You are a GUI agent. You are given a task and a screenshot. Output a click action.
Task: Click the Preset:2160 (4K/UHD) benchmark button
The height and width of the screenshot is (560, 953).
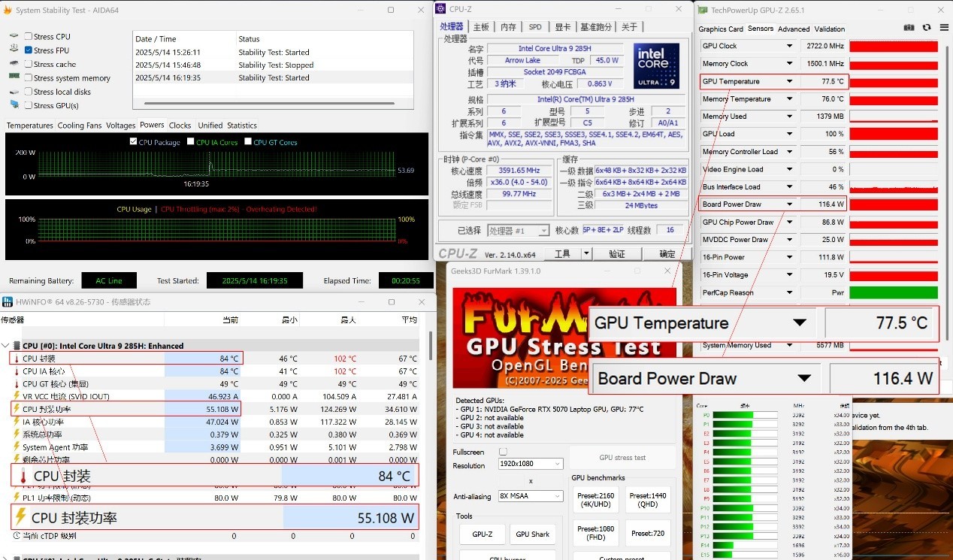594,500
